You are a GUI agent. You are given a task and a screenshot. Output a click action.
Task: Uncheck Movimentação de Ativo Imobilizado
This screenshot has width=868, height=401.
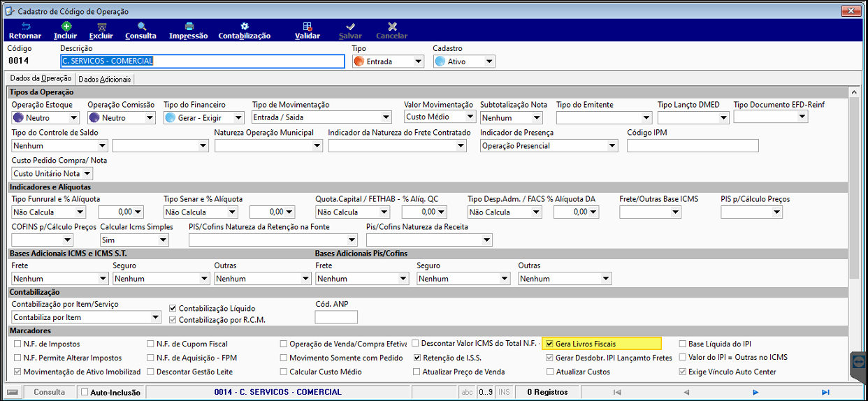click(x=17, y=372)
